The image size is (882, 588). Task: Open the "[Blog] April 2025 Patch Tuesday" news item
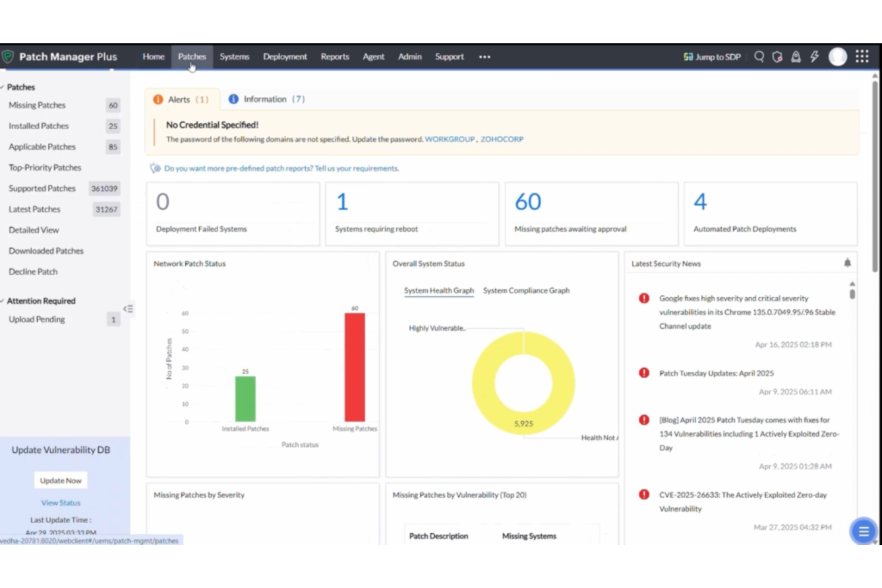pos(749,434)
